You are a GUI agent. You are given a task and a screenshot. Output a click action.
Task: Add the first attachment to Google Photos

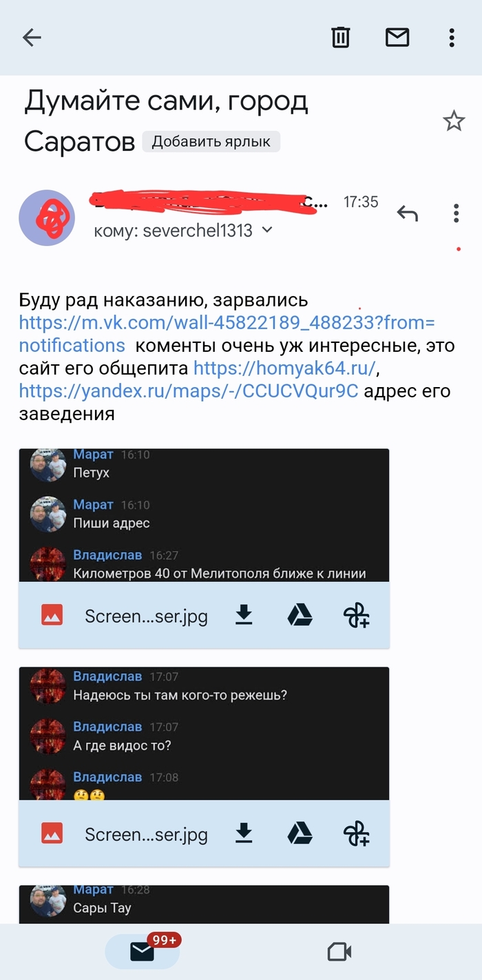pos(356,615)
